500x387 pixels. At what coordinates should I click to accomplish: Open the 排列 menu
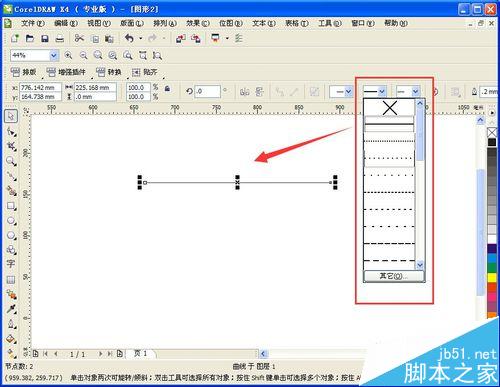[165, 23]
